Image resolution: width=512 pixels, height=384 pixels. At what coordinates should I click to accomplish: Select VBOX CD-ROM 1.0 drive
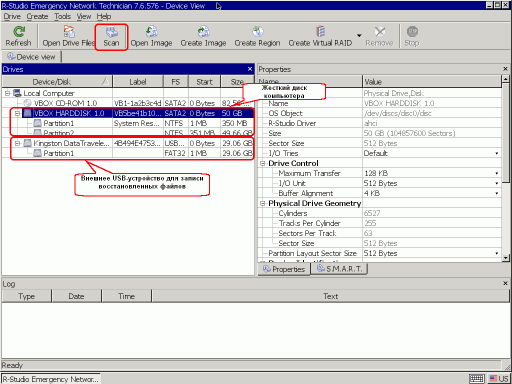[65, 103]
